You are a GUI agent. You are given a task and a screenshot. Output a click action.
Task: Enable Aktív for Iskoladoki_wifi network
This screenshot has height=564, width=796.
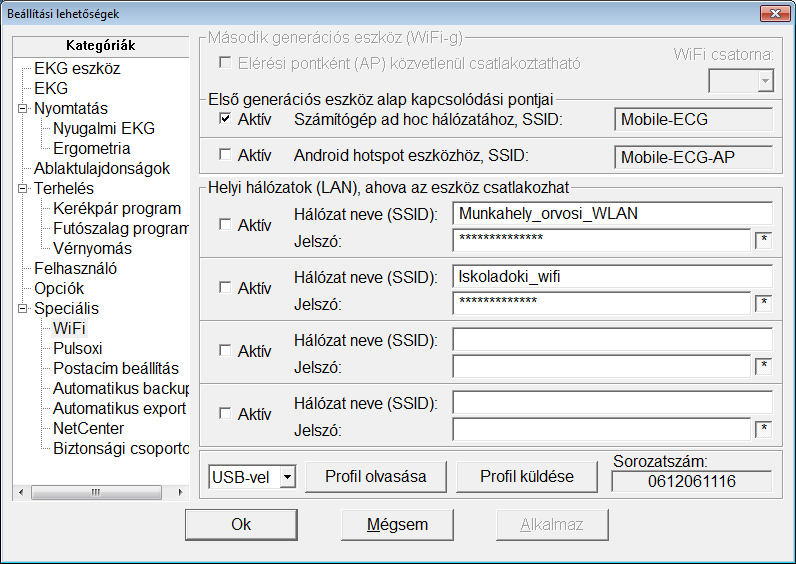pos(225,287)
